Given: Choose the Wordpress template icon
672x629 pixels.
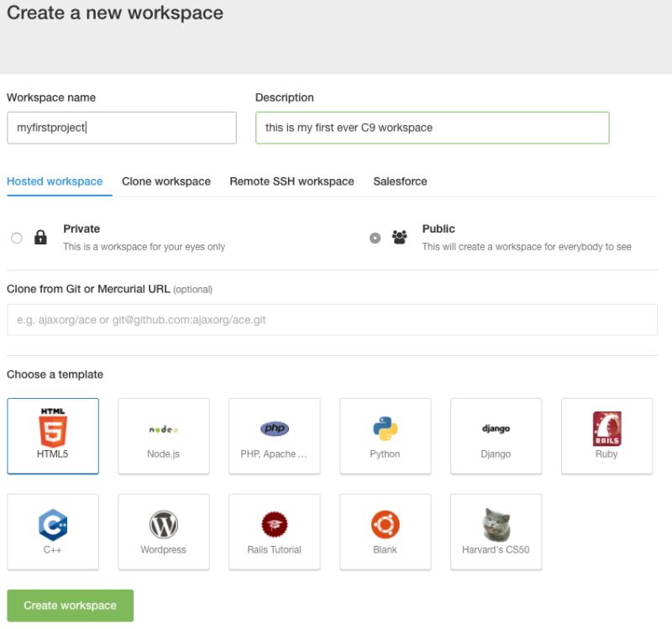Looking at the screenshot, I should tap(163, 525).
